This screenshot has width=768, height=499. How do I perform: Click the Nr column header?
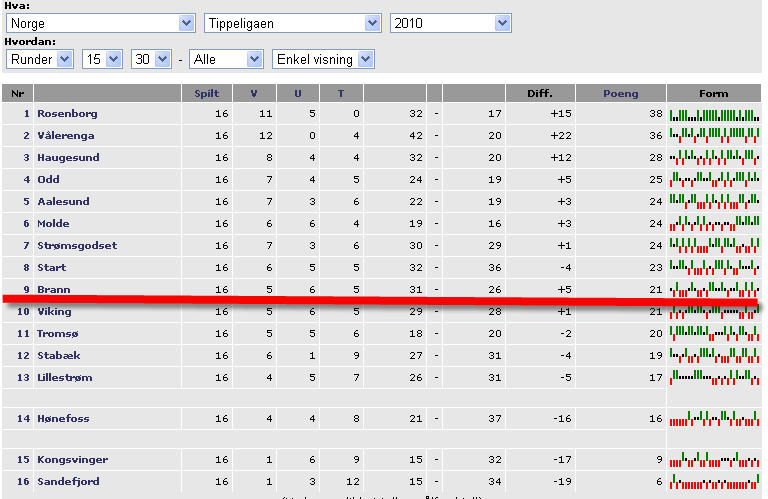(18, 94)
